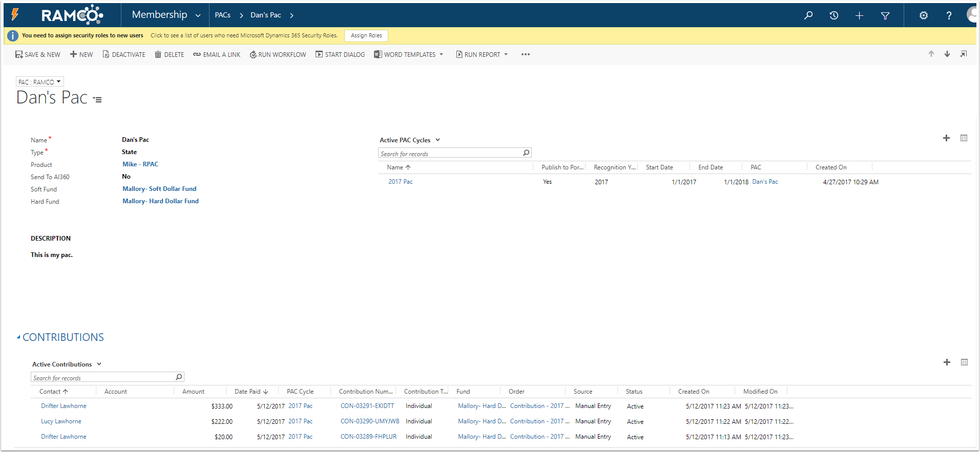Open the search magnifier in top bar

(808, 15)
